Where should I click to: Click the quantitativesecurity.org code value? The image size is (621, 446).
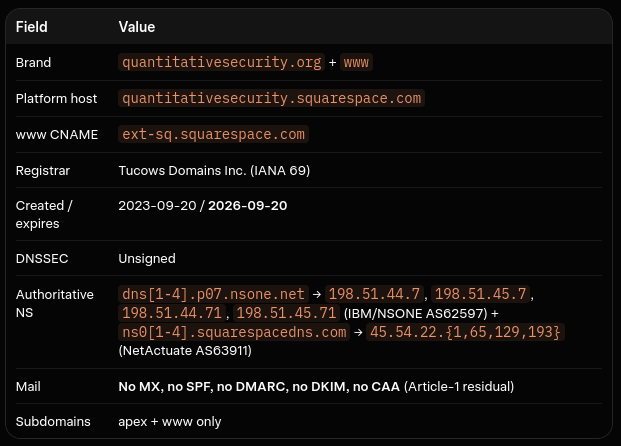(221, 62)
